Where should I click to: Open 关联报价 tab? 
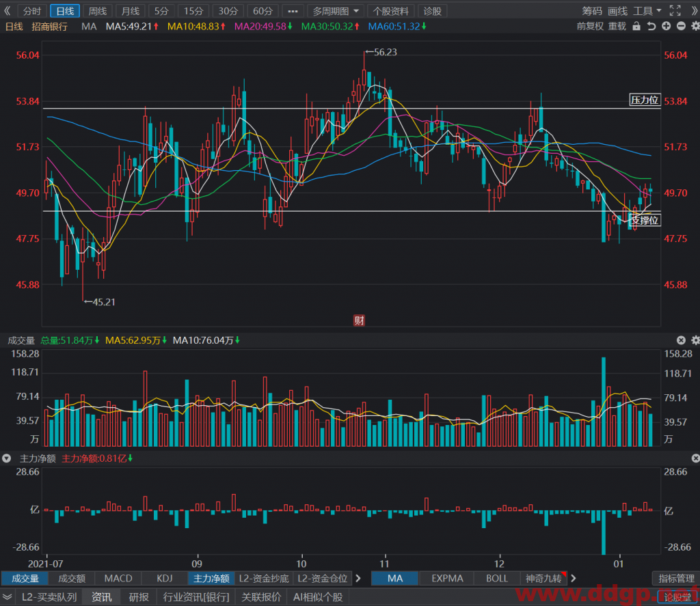pyautogui.click(x=261, y=597)
